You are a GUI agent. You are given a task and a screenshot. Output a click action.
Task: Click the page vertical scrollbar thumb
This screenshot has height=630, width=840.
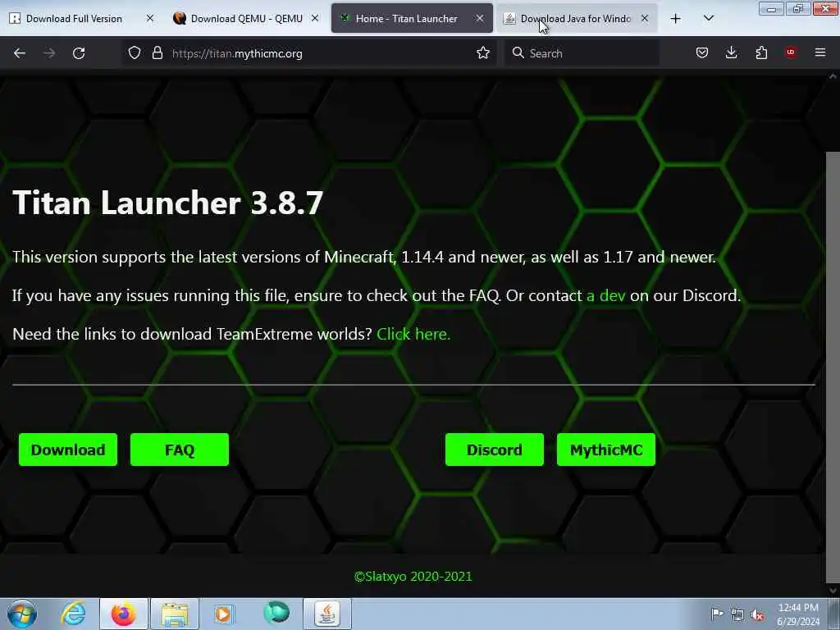point(833,367)
